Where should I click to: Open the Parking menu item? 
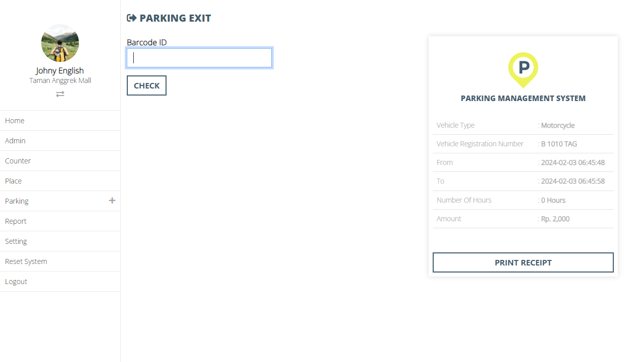click(x=17, y=201)
